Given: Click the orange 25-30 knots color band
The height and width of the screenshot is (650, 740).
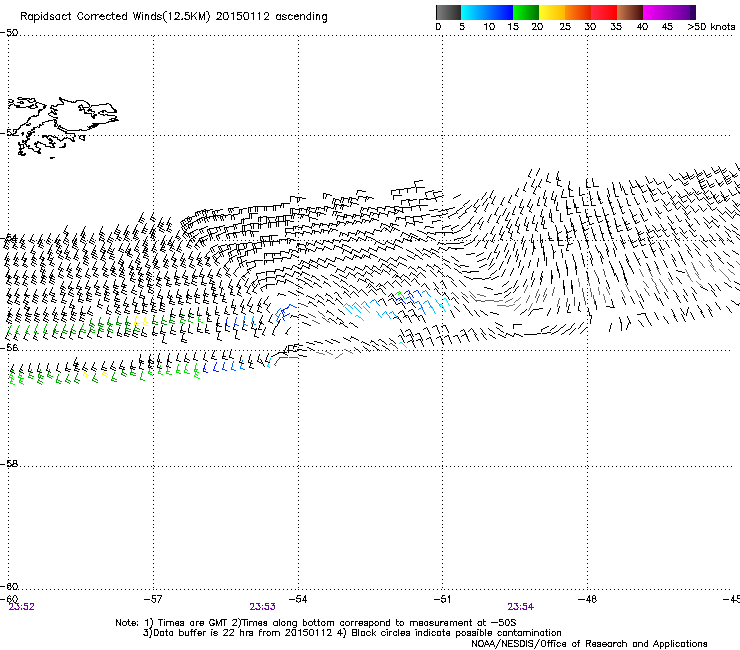Looking at the screenshot, I should click(x=578, y=12).
